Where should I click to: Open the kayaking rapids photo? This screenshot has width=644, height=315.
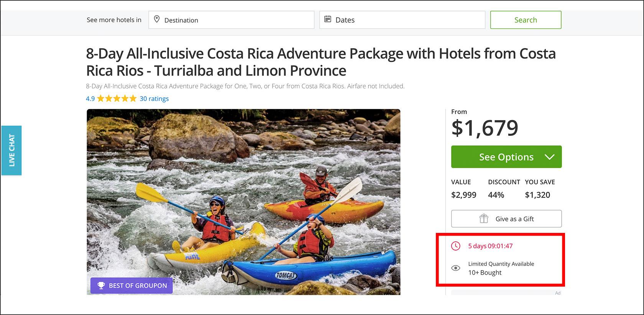(x=243, y=202)
